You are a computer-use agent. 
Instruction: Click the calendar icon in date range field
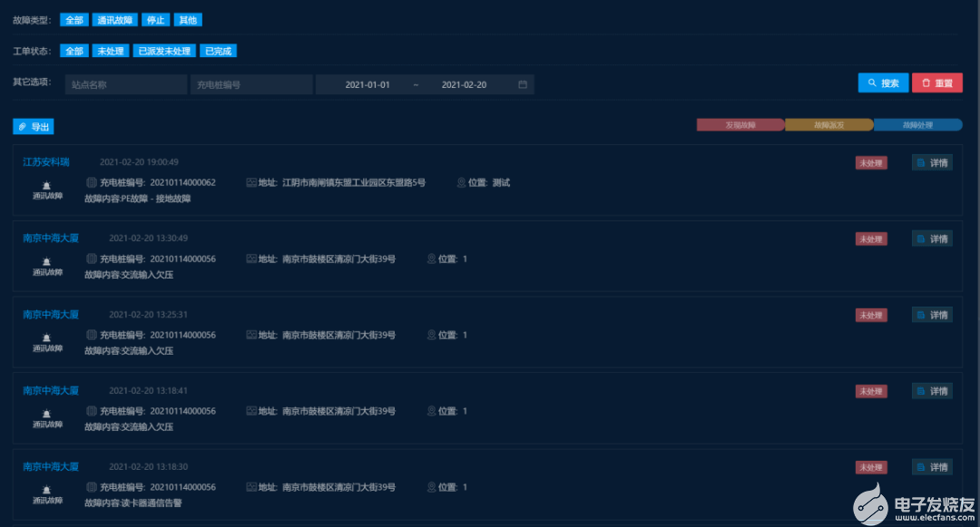click(523, 84)
